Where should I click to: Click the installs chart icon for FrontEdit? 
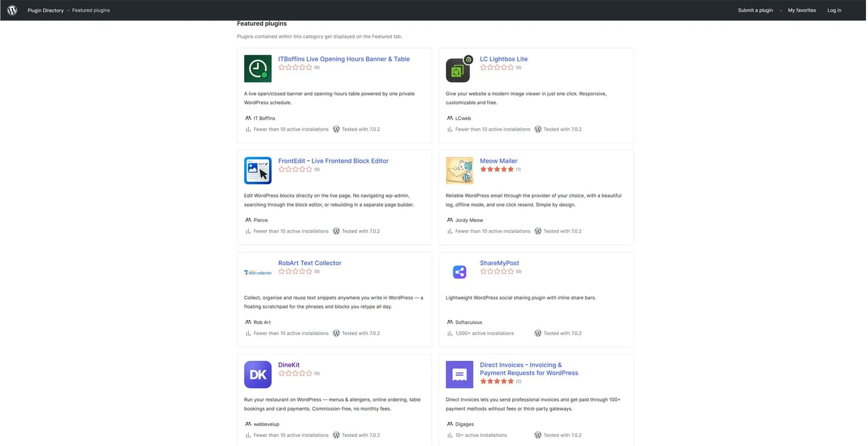tap(248, 232)
